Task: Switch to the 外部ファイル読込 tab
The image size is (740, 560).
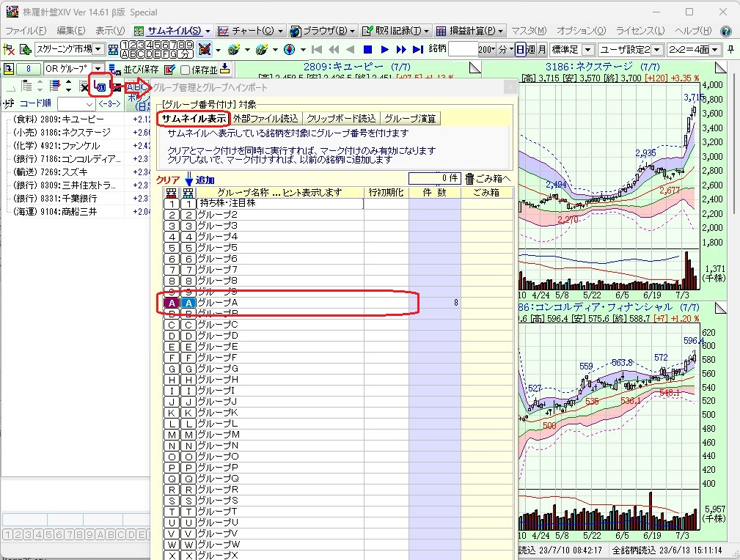Action: pos(265,119)
